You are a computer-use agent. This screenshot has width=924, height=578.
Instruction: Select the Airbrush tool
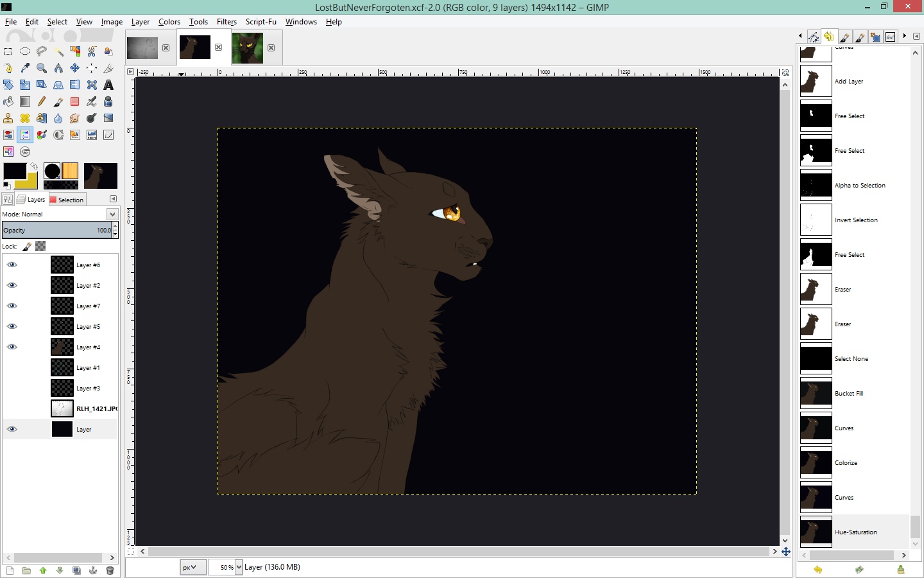[92, 101]
